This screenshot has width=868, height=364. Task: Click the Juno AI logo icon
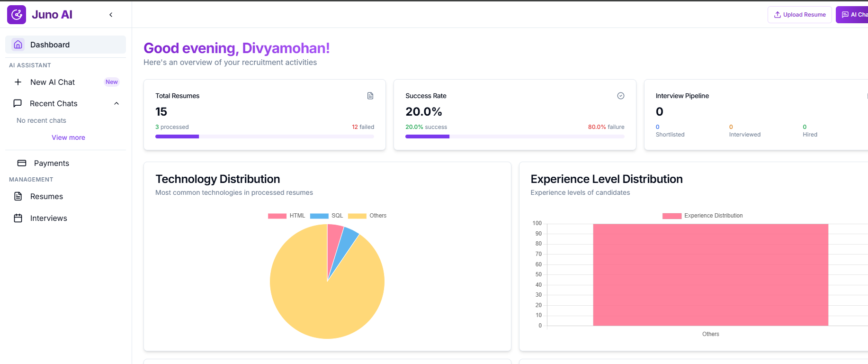(17, 15)
